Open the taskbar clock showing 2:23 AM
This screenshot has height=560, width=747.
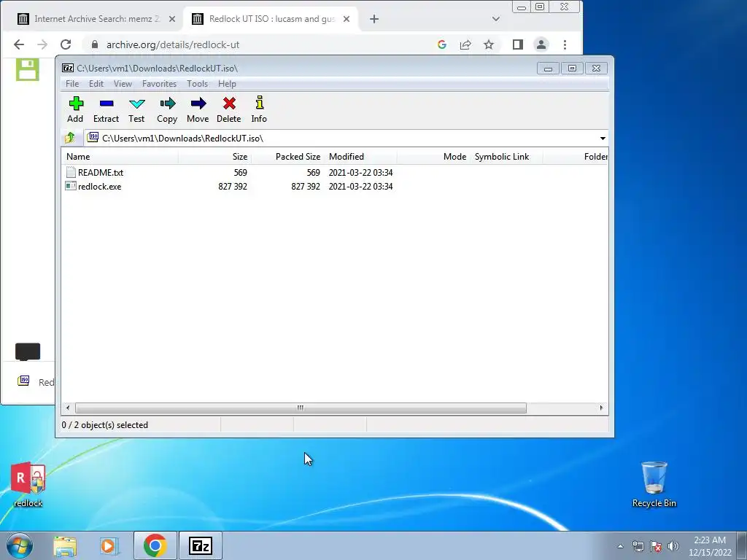tap(710, 546)
